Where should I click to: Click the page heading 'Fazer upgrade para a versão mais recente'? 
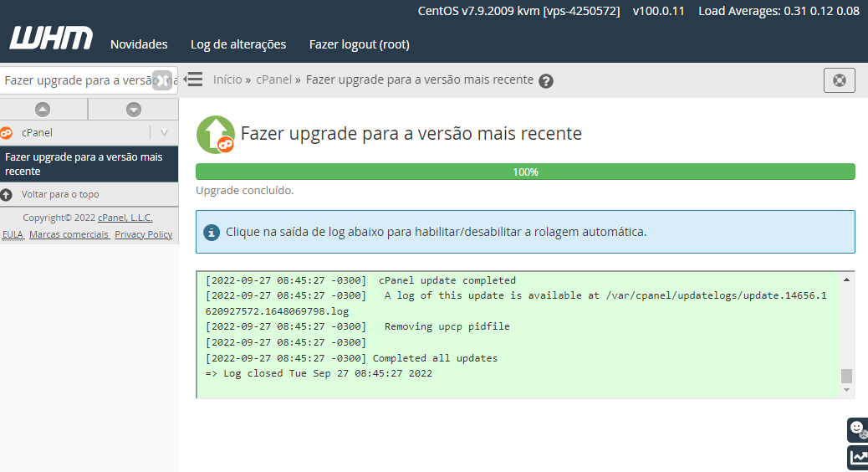[411, 134]
